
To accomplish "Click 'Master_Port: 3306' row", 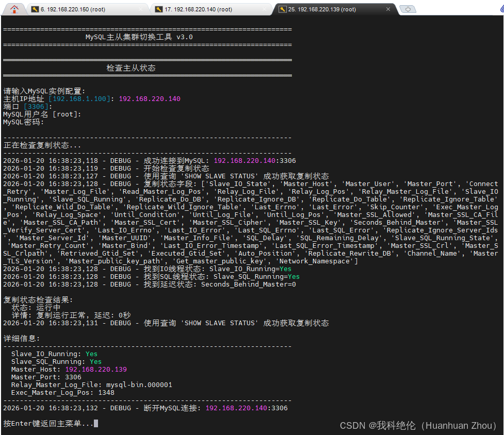I will [46, 377].
